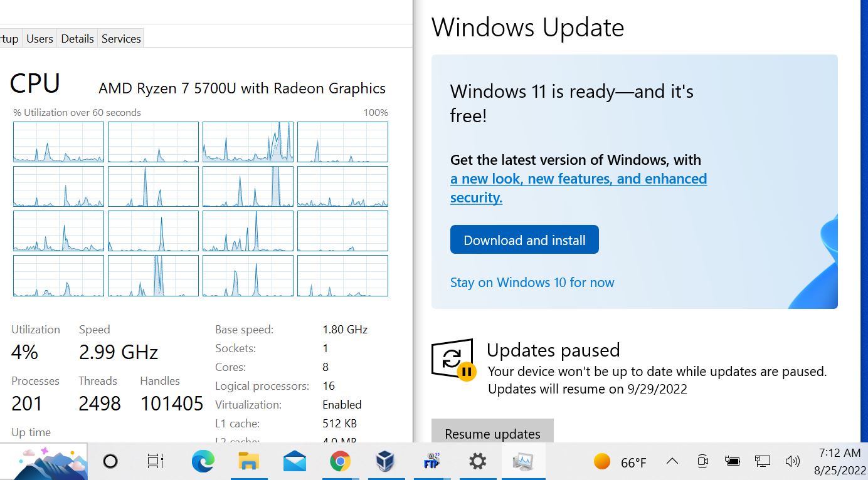
Task: Open network tray icon
Action: pyautogui.click(x=762, y=462)
